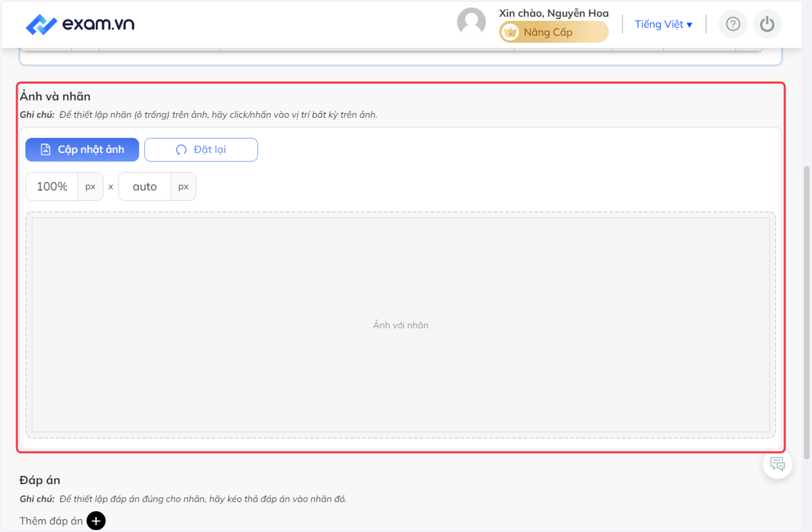Open the Tiếng Việt language dropdown

pyautogui.click(x=663, y=24)
